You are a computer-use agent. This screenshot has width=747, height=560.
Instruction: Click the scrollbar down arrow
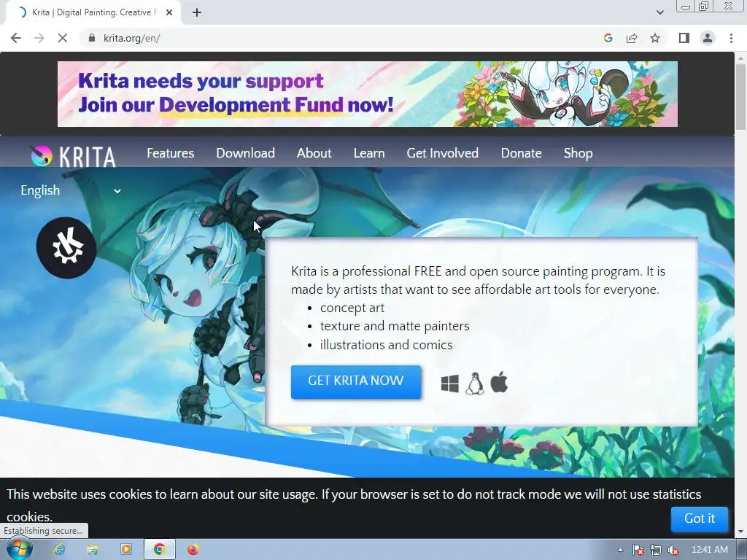tap(740, 532)
